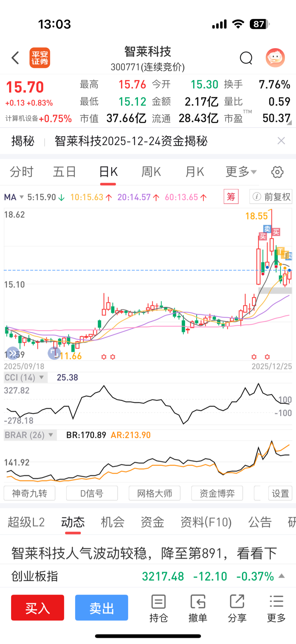Expand quote details corner triangle

coord(289,123)
